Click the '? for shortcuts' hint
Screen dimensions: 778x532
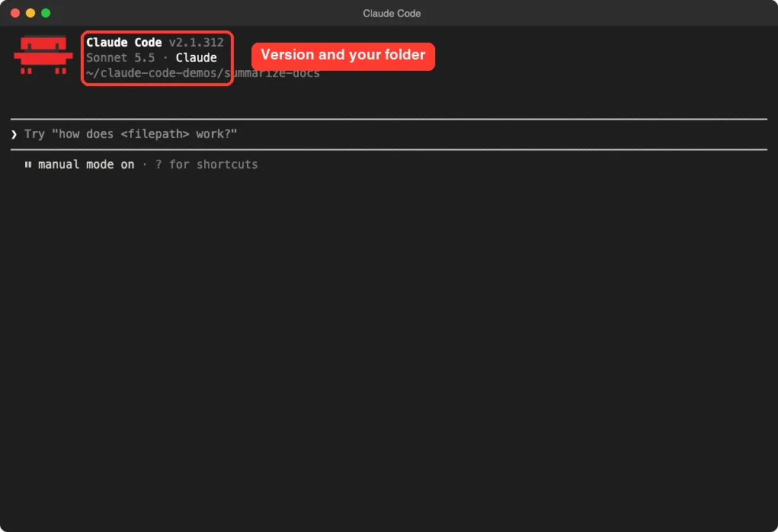pyautogui.click(x=207, y=165)
